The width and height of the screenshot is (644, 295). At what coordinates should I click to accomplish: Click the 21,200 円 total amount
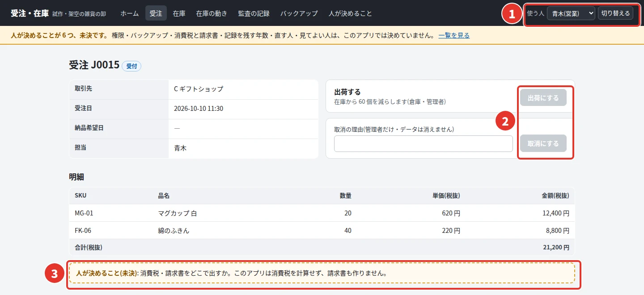[x=555, y=247]
